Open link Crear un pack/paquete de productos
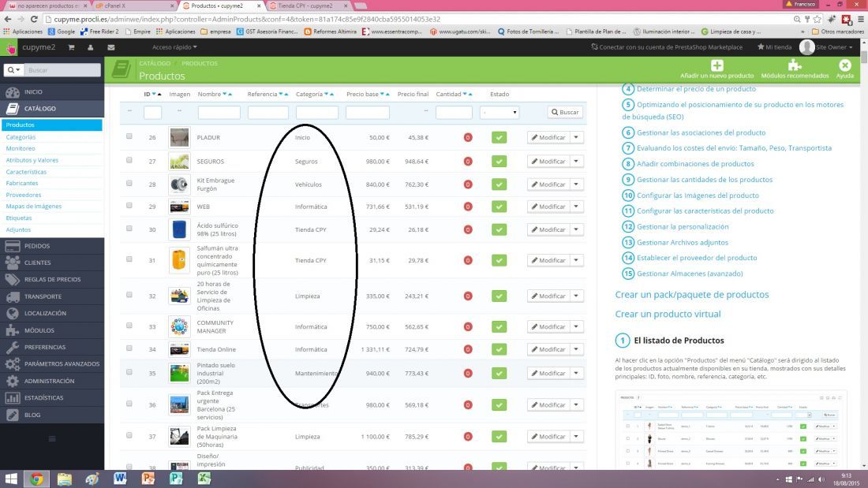The image size is (868, 488). click(x=692, y=295)
